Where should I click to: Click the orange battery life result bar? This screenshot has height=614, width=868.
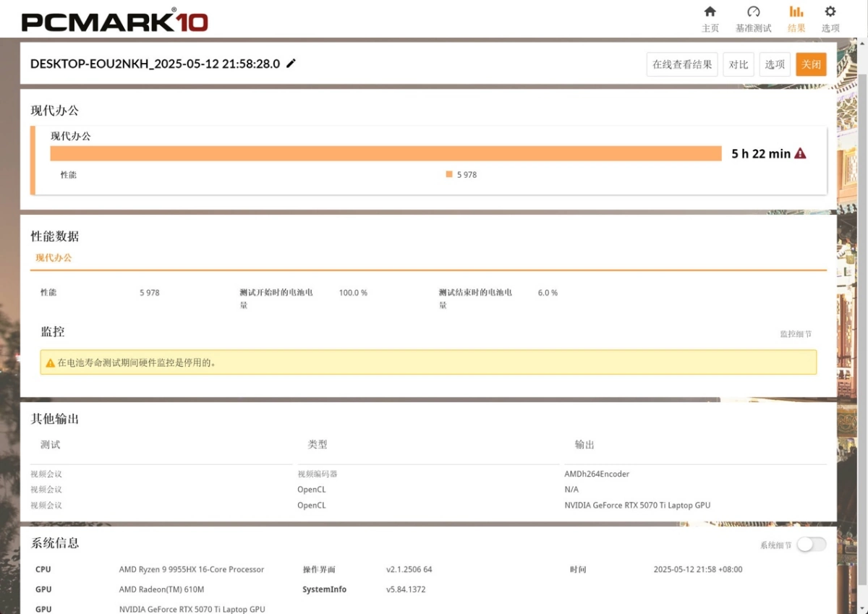coord(386,153)
